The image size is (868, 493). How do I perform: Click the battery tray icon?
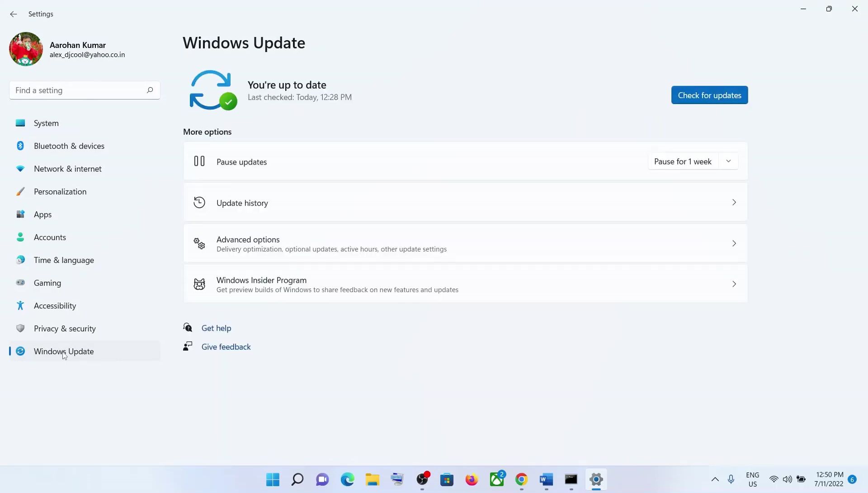point(801,479)
